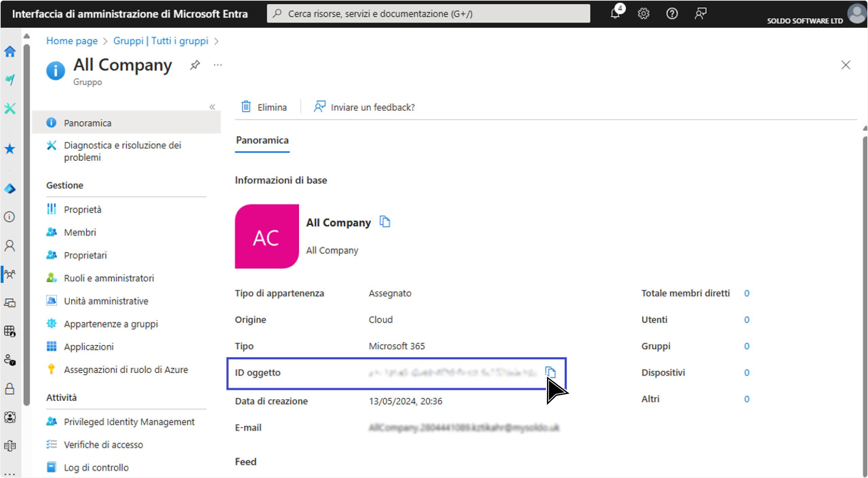Viewport: 868px width, 478px height.
Task: Copy the All Company group name
Action: tap(385, 222)
